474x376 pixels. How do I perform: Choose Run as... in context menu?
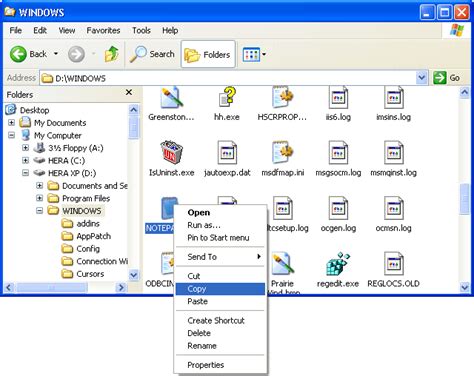click(x=220, y=225)
